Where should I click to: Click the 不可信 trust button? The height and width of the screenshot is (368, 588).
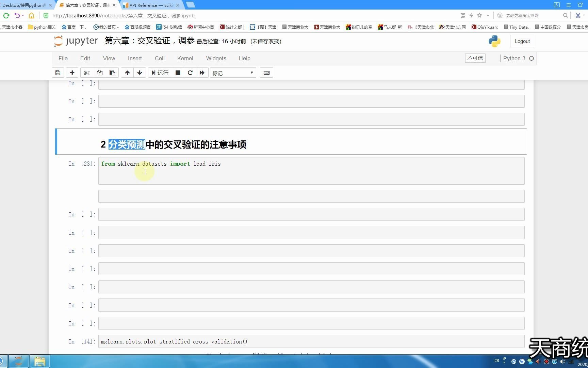click(x=475, y=58)
